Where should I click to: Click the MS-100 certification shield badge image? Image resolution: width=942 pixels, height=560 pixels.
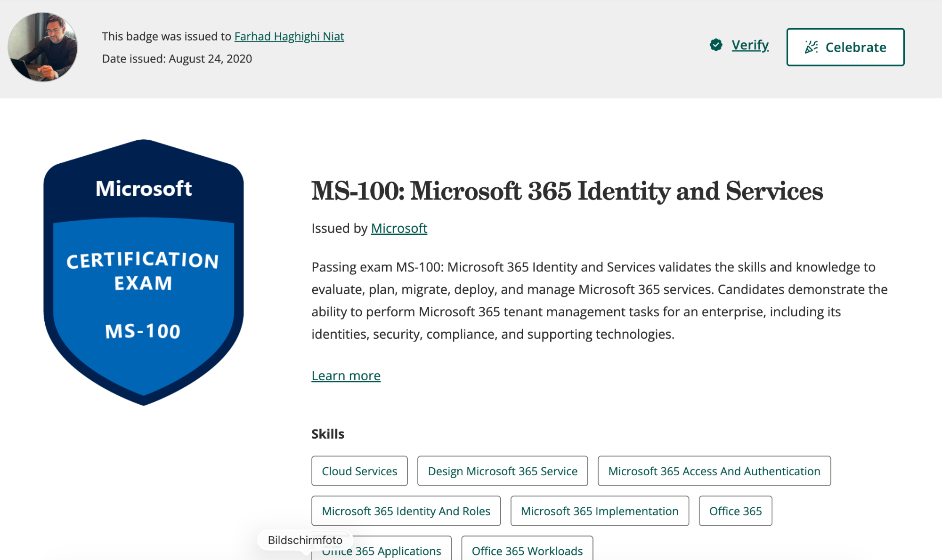coord(144,272)
